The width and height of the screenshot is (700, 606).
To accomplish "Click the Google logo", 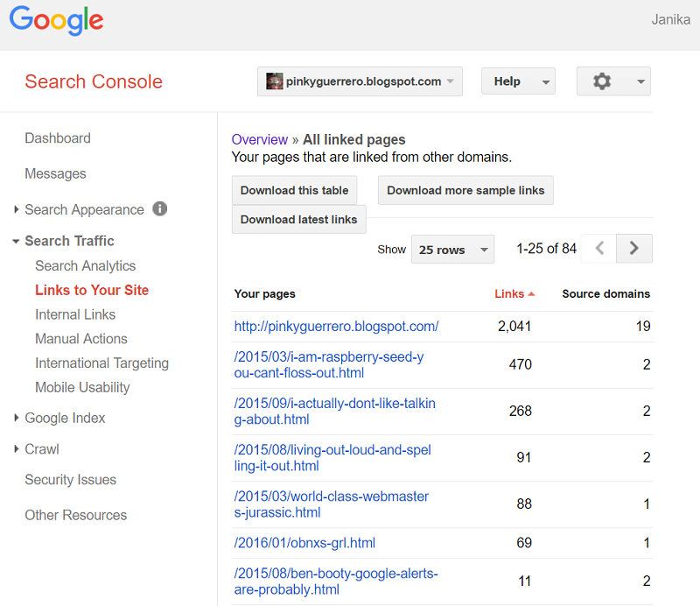I will (56, 20).
